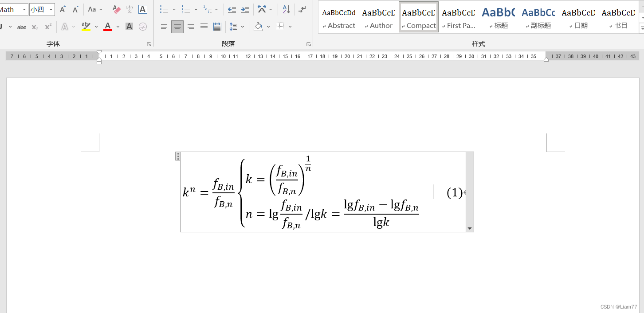The width and height of the screenshot is (644, 313).
Task: Click the Increase Indent icon
Action: (x=245, y=9)
